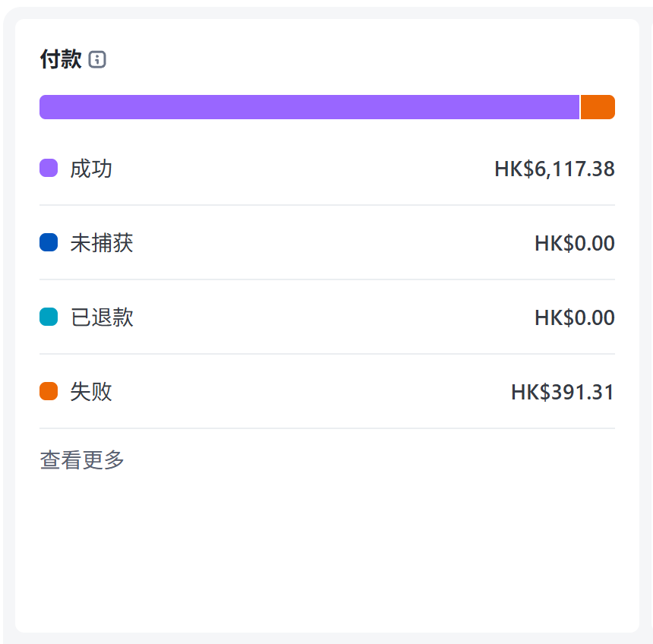This screenshot has width=653, height=644.
Task: Select the orange segment of the payment bar
Action: point(598,107)
